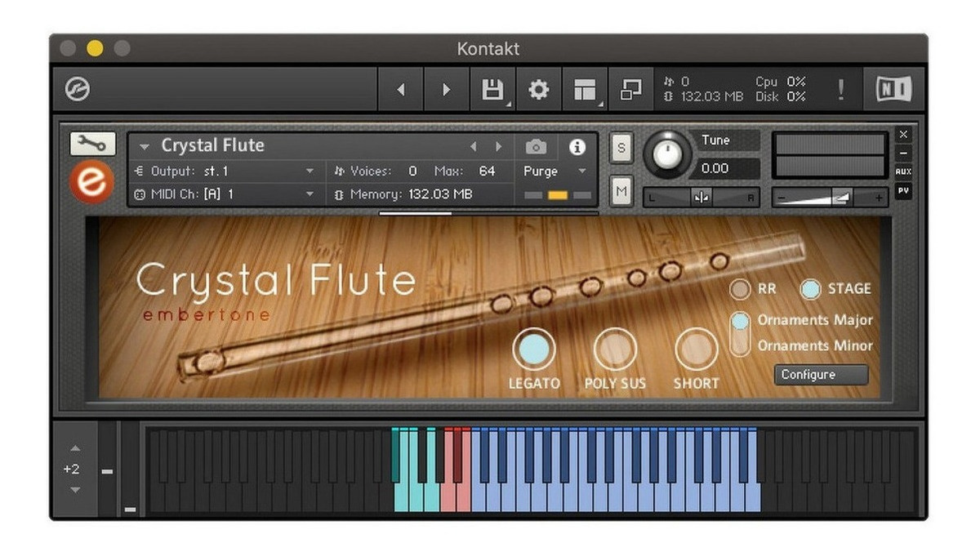Click the Max voices value 64
Image resolution: width=980 pixels, height=552 pixels.
(487, 171)
